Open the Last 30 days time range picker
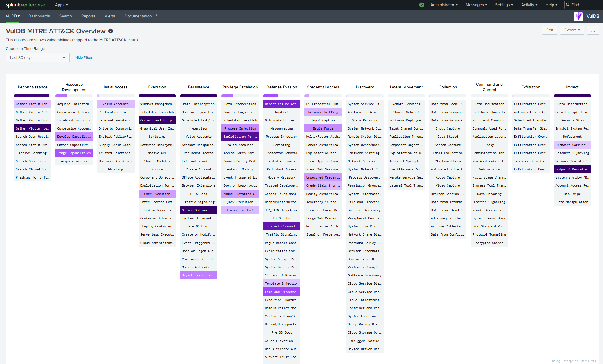The width and height of the screenshot is (603, 364). (38, 58)
